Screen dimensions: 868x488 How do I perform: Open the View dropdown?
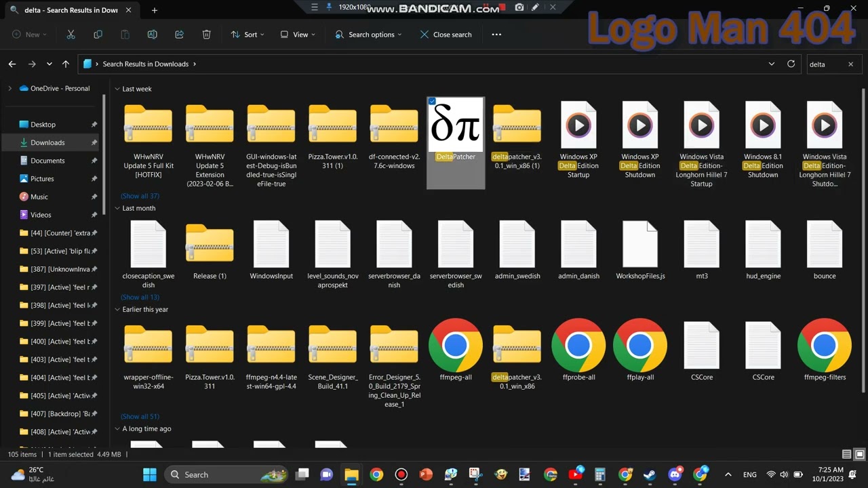click(x=298, y=35)
